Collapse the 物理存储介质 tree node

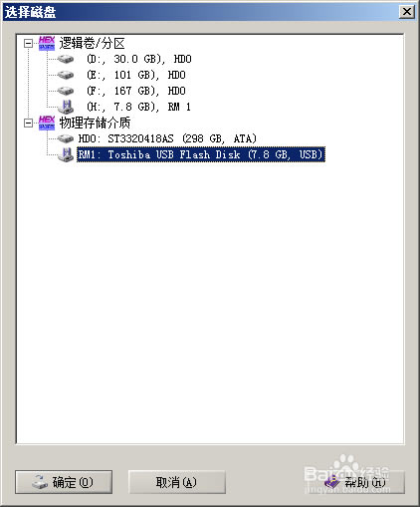[x=29, y=123]
